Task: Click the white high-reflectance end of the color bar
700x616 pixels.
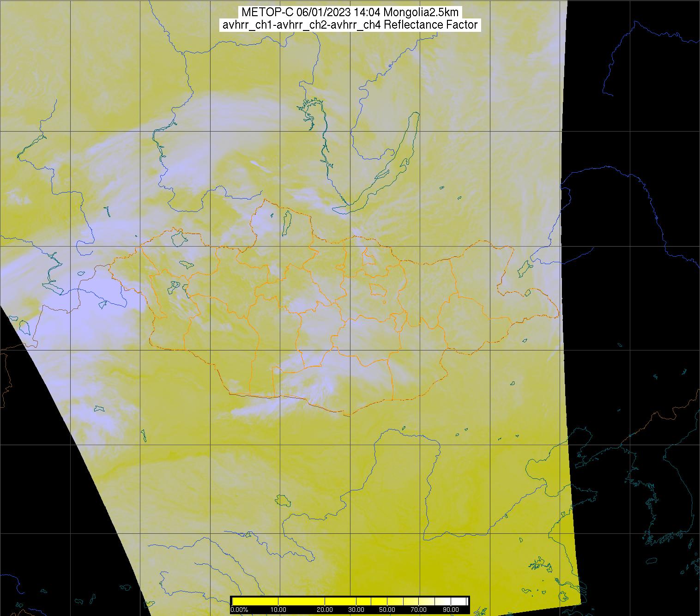Action: click(460, 601)
